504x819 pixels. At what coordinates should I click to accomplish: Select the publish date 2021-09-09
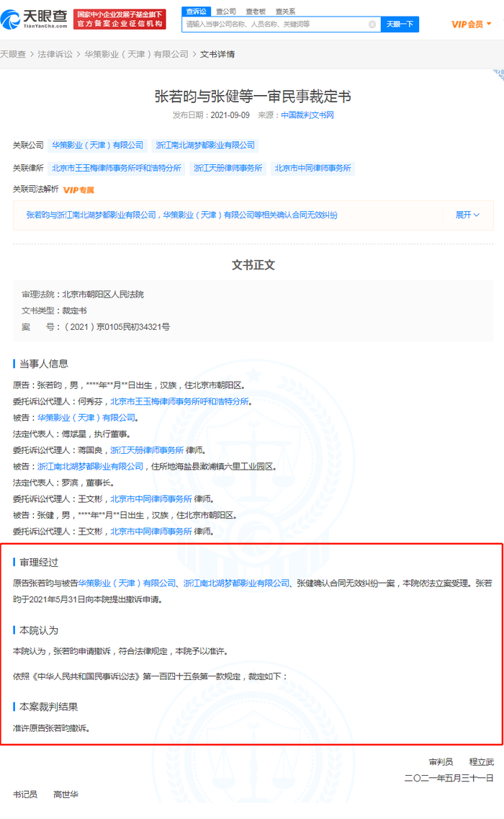[x=230, y=115]
